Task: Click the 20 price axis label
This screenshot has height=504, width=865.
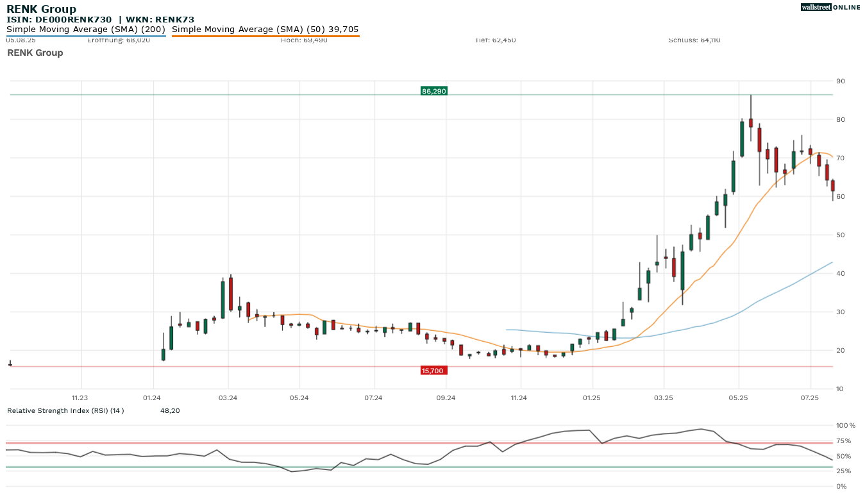Action: pyautogui.click(x=841, y=351)
